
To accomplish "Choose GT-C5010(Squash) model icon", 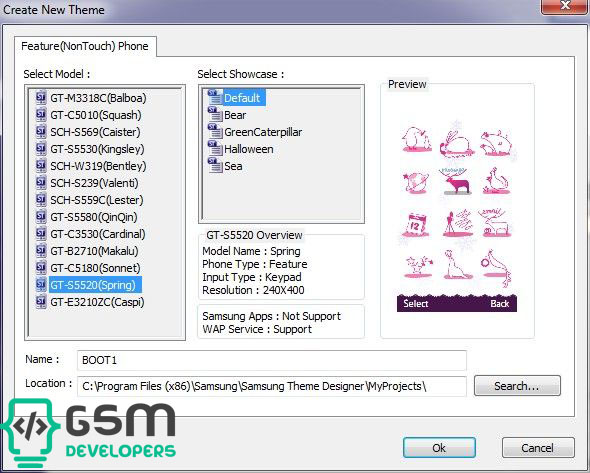I will pos(41,114).
